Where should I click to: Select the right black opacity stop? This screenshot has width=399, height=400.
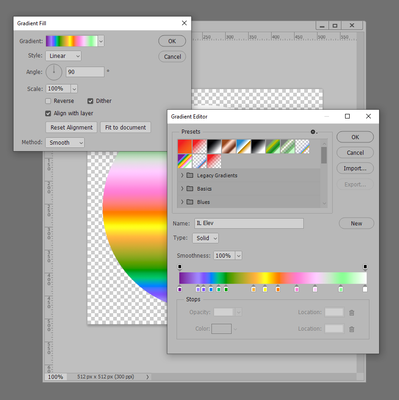click(365, 266)
